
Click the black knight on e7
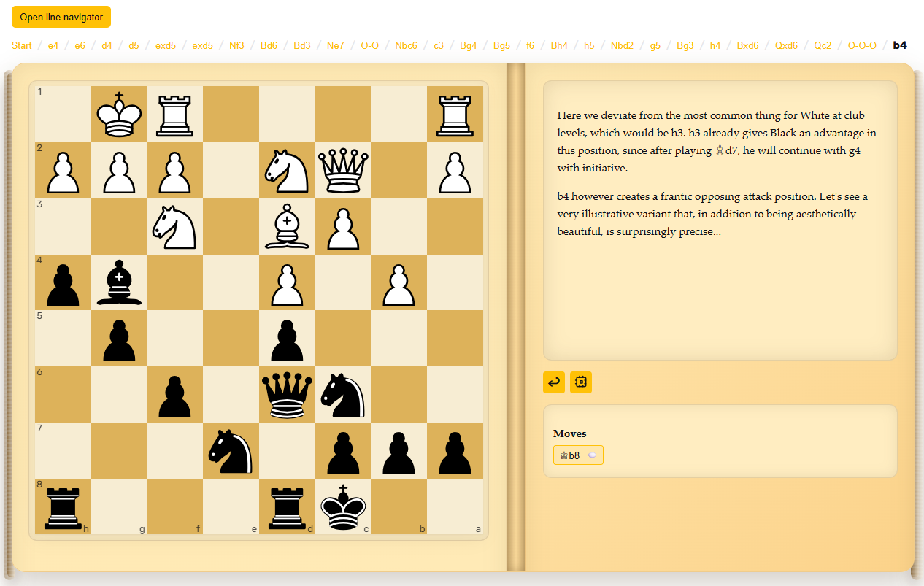(x=231, y=450)
